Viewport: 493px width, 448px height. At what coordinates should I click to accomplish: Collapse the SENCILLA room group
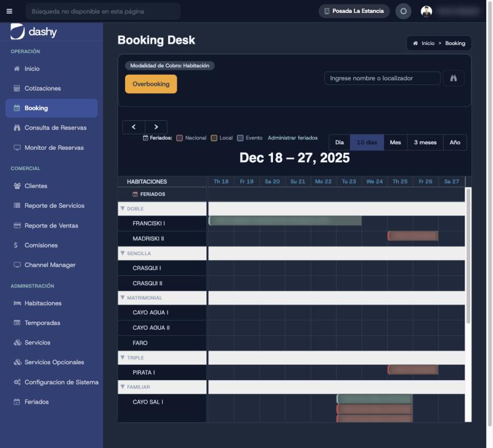pos(123,253)
